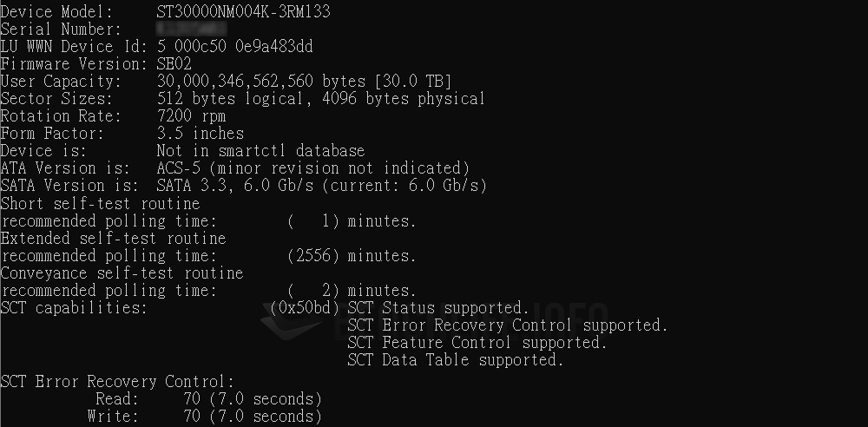This screenshot has width=868, height=427.
Task: Click "SCT Data Table supported." text
Action: 456,360
